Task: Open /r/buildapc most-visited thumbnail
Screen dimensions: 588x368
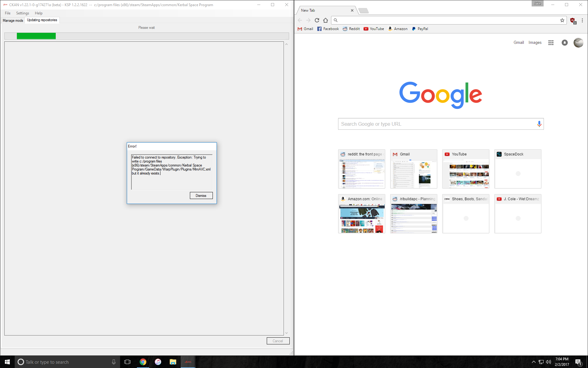Action: [414, 214]
